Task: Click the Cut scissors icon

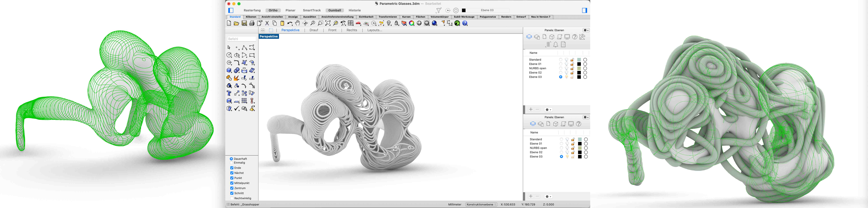Action: tap(267, 23)
